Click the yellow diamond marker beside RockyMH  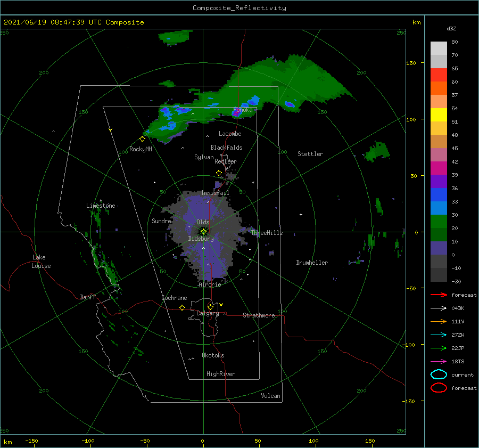(142, 139)
